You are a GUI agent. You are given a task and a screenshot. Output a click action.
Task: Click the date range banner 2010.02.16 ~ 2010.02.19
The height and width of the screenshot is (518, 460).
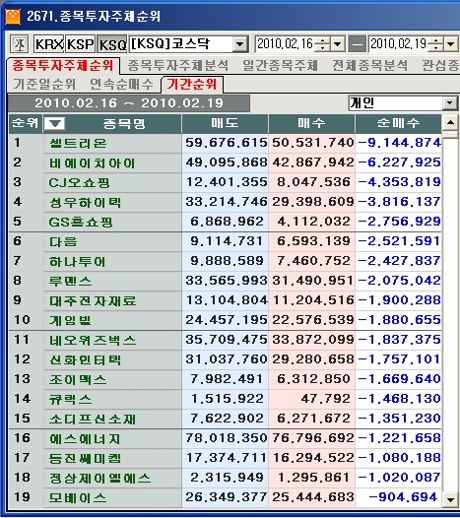129,103
